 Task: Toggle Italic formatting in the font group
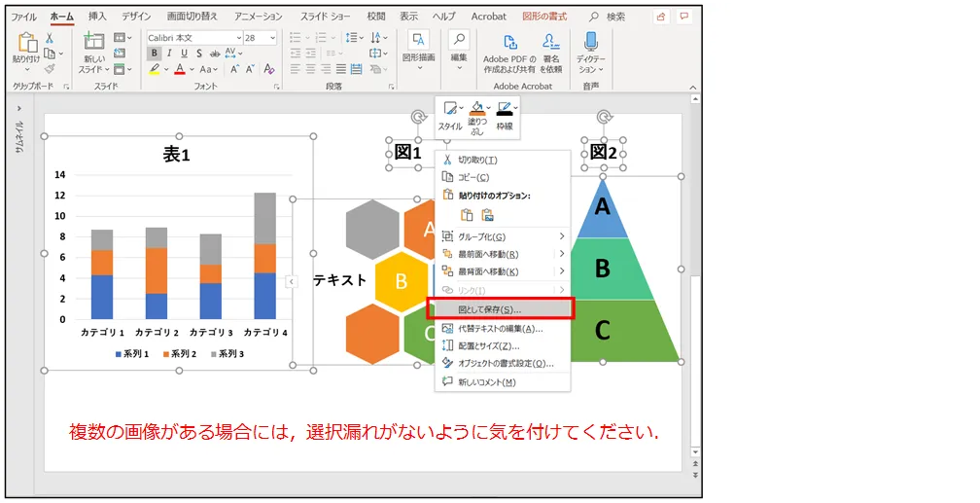[169, 54]
